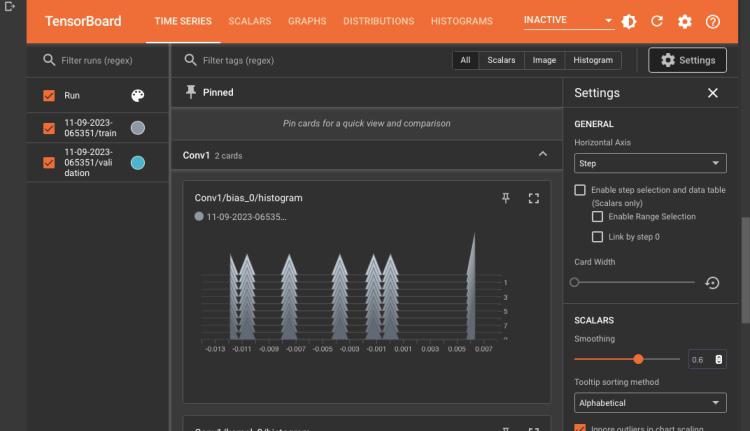Screen dimensions: 750x431
Task: Reset card width with the restore icon
Action: pyautogui.click(x=712, y=283)
